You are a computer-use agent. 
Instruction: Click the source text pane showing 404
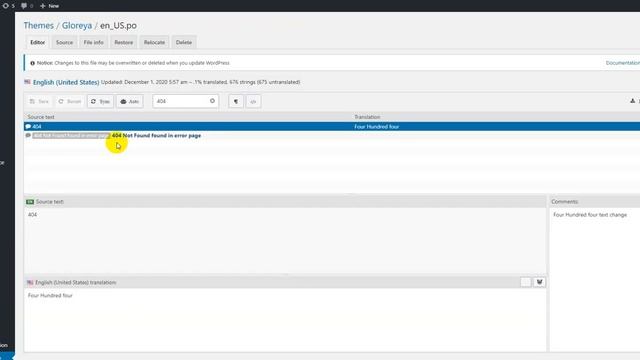coord(285,240)
